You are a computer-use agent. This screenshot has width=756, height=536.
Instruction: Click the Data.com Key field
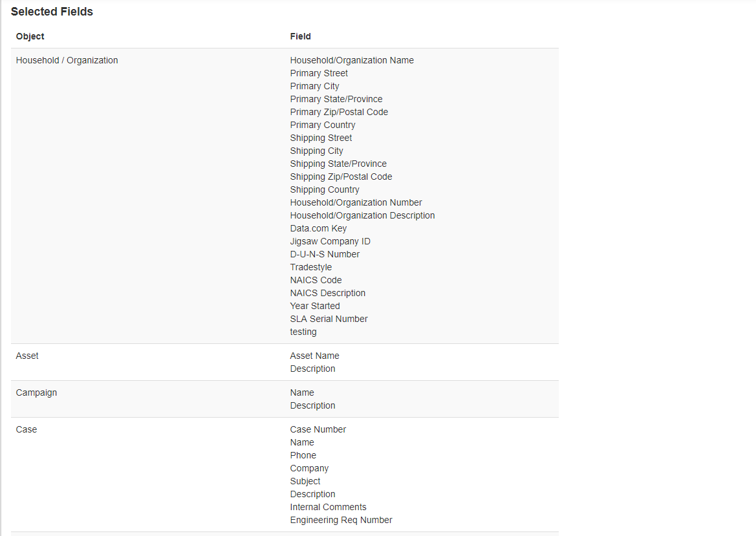(318, 228)
